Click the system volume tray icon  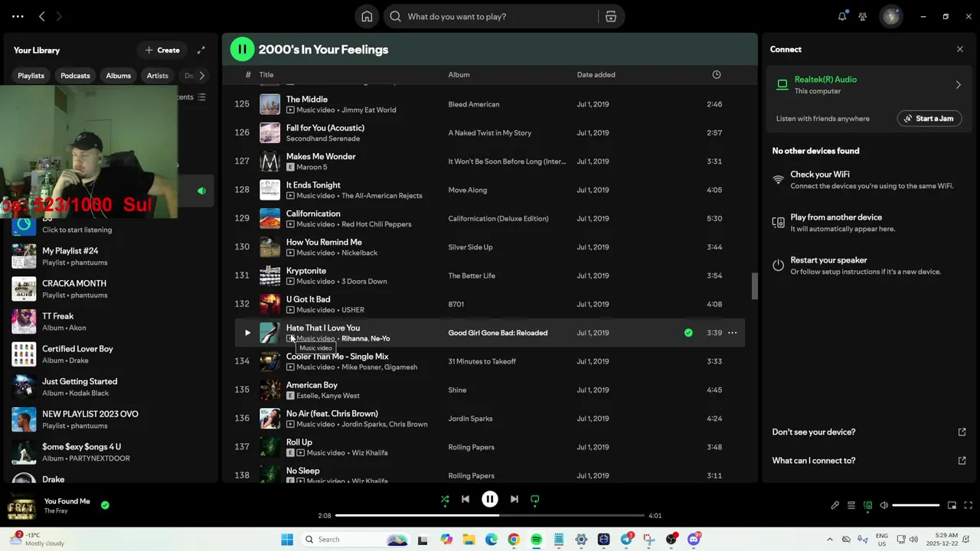(913, 540)
